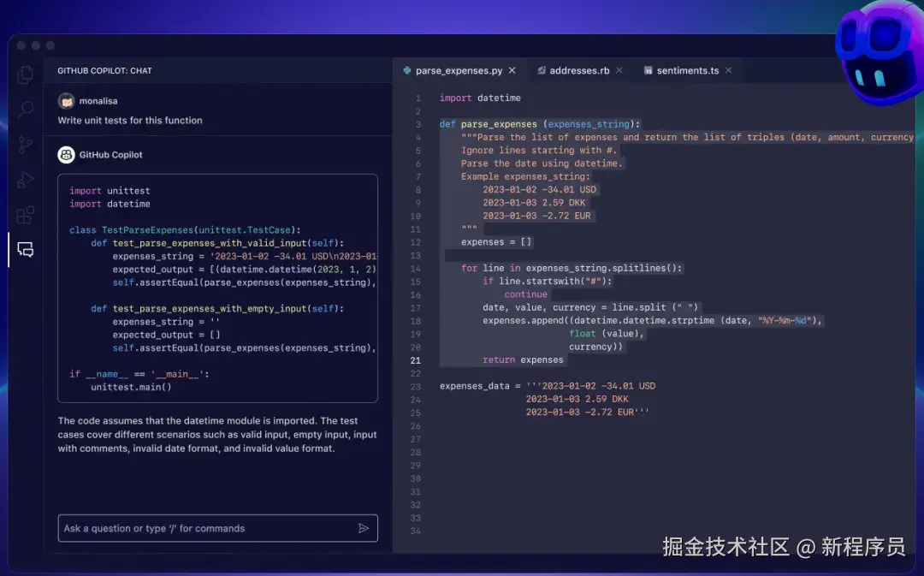This screenshot has height=576, width=924.
Task: Click "if __name__ == '__main__':" line in chat
Action: [139, 374]
